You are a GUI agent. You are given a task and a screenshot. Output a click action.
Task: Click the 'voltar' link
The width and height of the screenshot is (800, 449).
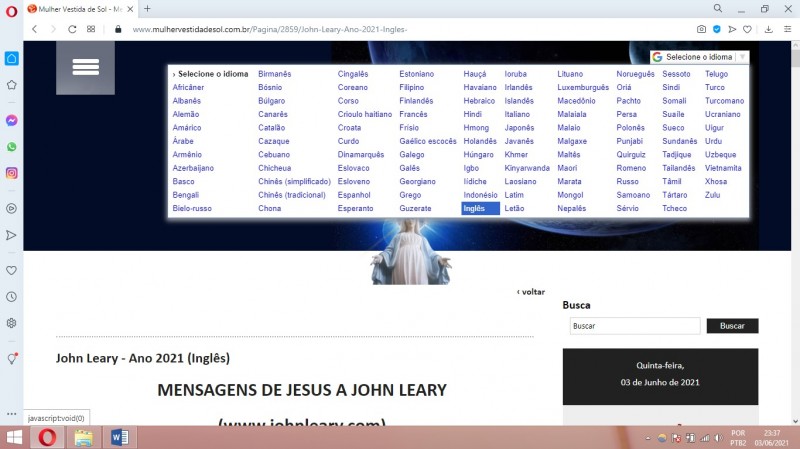pyautogui.click(x=531, y=292)
